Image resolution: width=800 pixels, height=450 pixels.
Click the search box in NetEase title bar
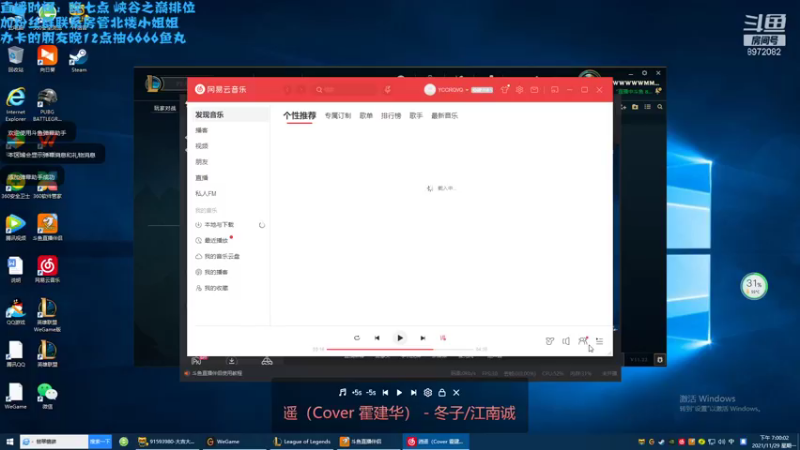(x=344, y=90)
